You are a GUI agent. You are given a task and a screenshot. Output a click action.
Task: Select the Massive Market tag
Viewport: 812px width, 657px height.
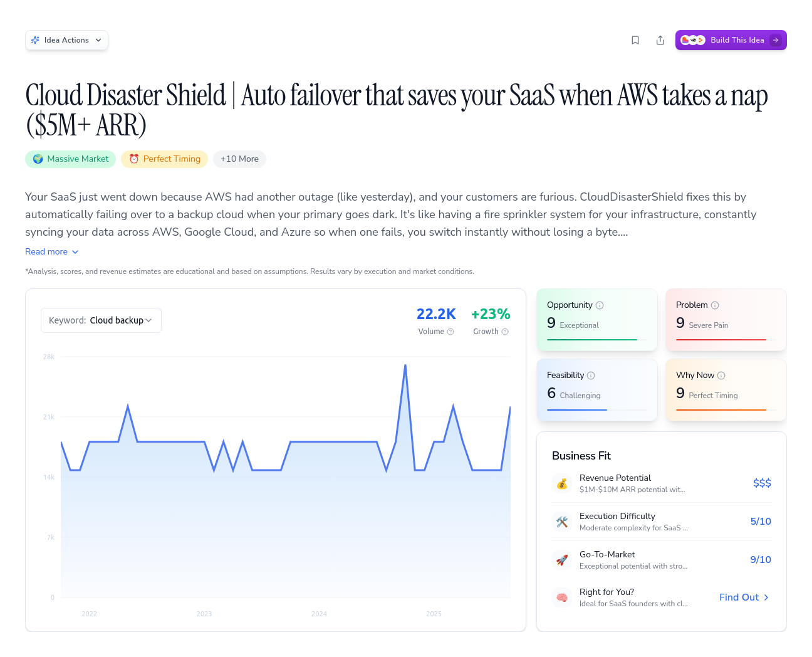pyautogui.click(x=71, y=159)
